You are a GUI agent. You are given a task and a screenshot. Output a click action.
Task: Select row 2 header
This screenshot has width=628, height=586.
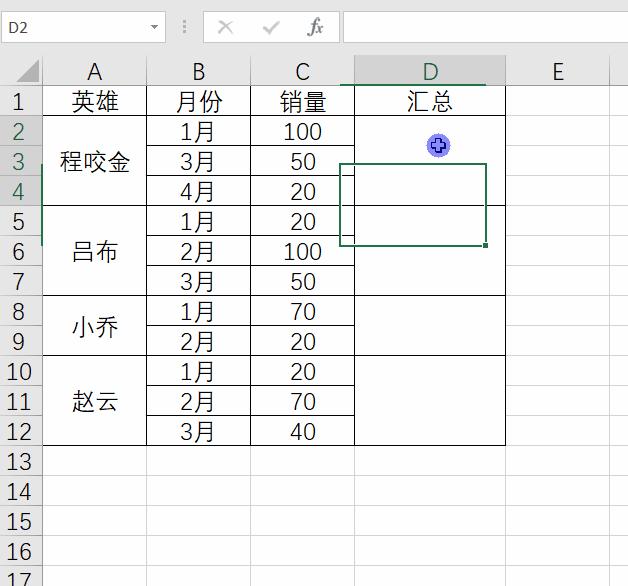(21, 131)
